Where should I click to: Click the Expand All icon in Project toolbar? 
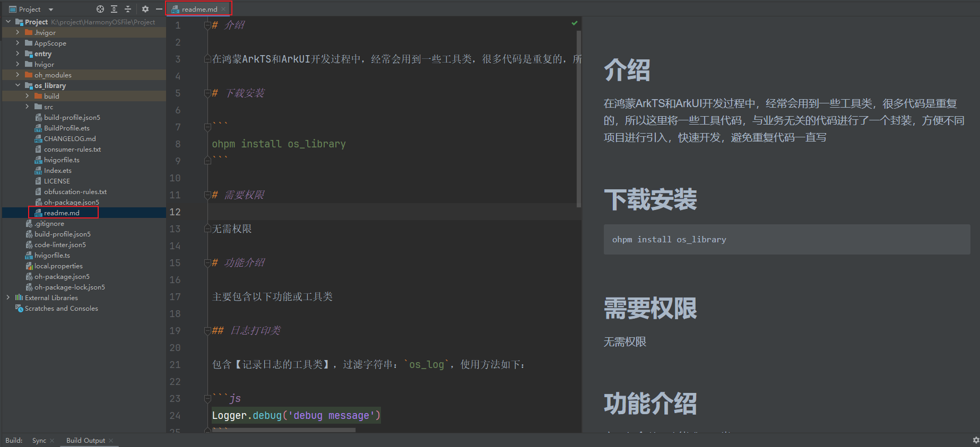pyautogui.click(x=114, y=9)
